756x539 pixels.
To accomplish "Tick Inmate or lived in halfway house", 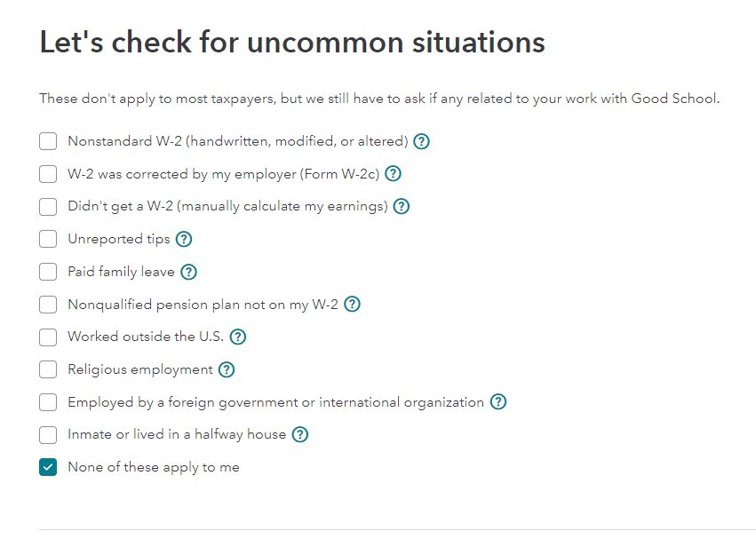I will 48,435.
